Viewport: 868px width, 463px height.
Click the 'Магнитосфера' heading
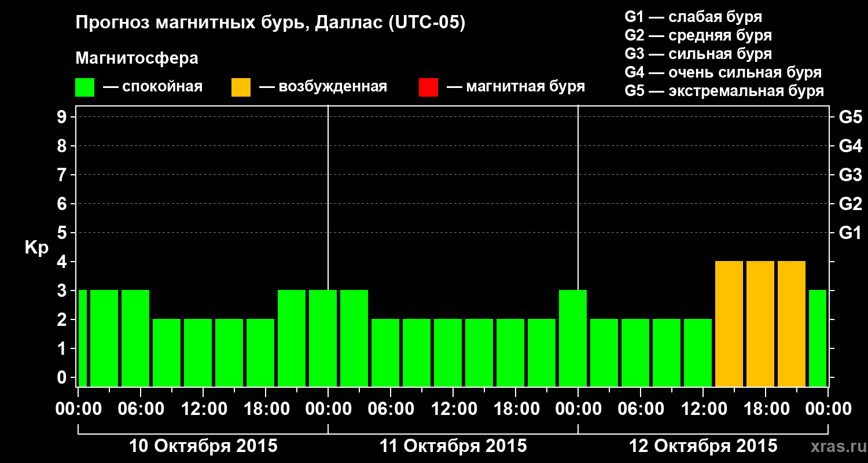pyautogui.click(x=137, y=59)
